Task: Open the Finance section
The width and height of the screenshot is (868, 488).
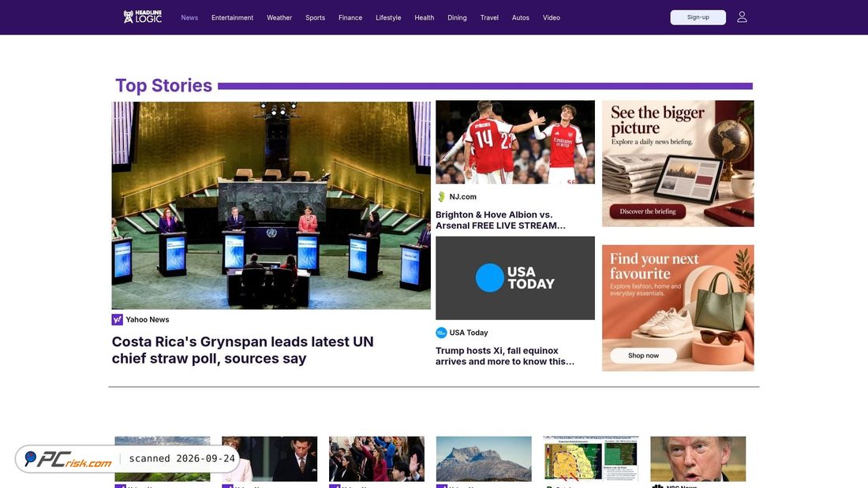Action: click(350, 17)
